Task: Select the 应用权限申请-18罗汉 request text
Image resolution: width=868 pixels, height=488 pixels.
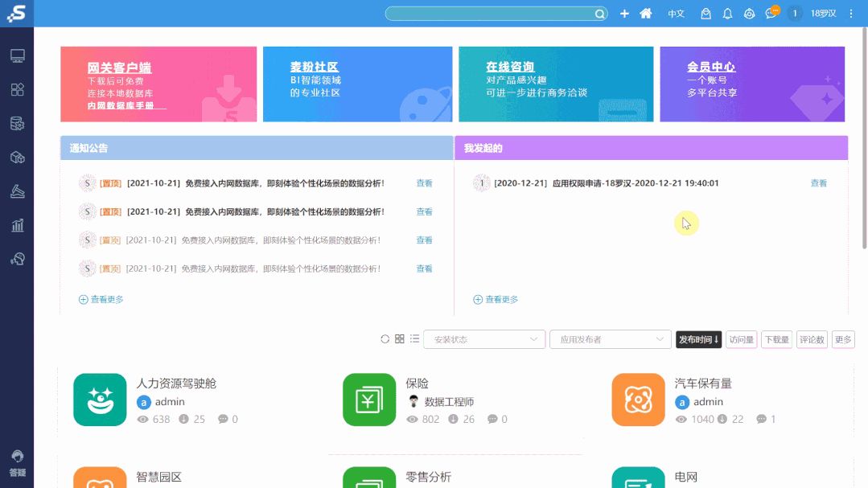Action: pyautogui.click(x=636, y=183)
